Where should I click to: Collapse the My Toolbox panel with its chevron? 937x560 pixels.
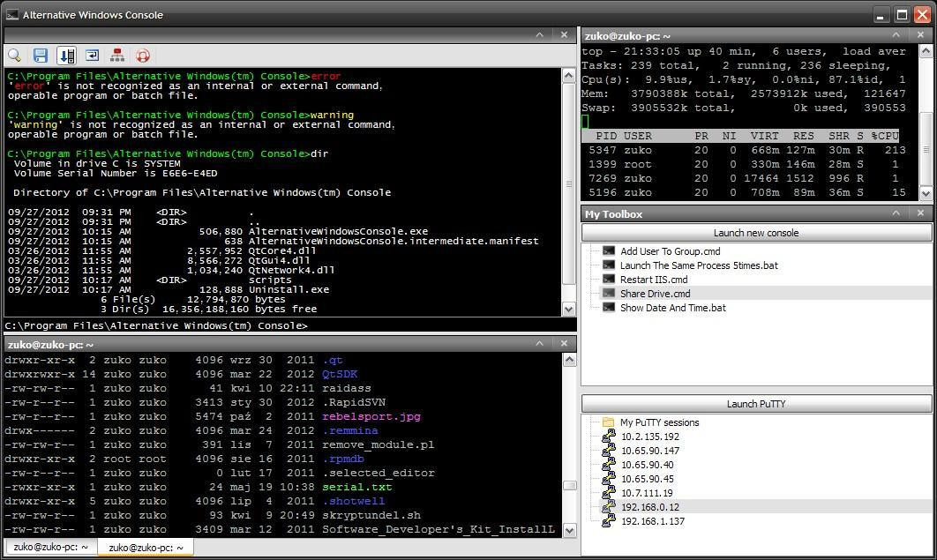pyautogui.click(x=896, y=213)
